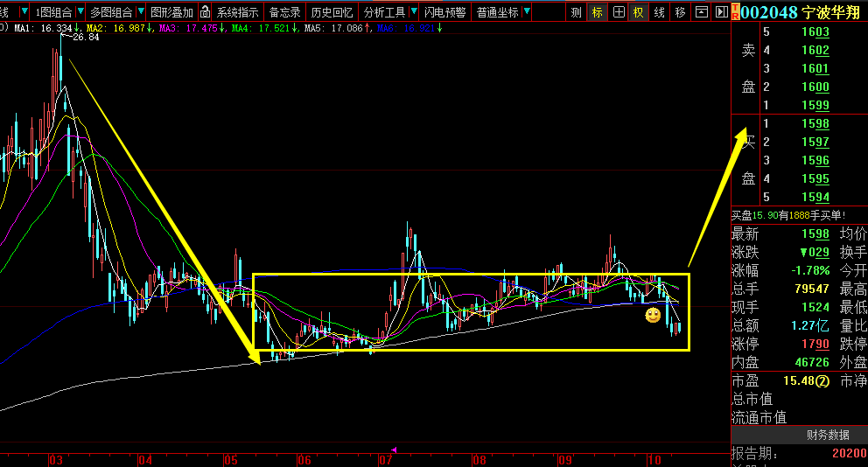This screenshot has width=868, height=467.
Task: Toggle the side panel collapse arrow icon
Action: point(721,12)
